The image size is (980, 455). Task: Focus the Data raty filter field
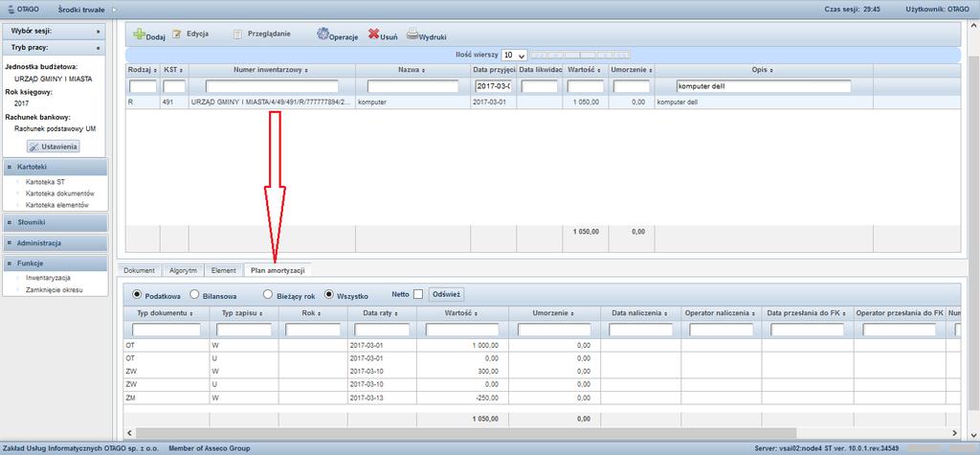click(x=382, y=330)
